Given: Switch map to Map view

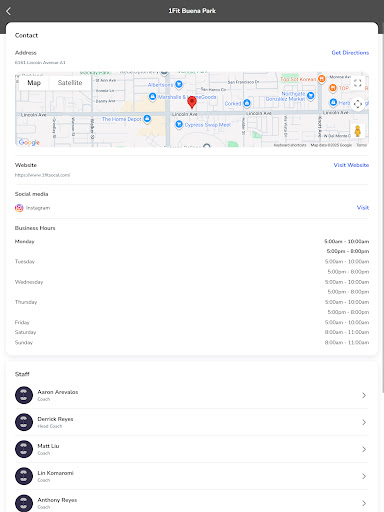Looking at the screenshot, I should 34,83.
